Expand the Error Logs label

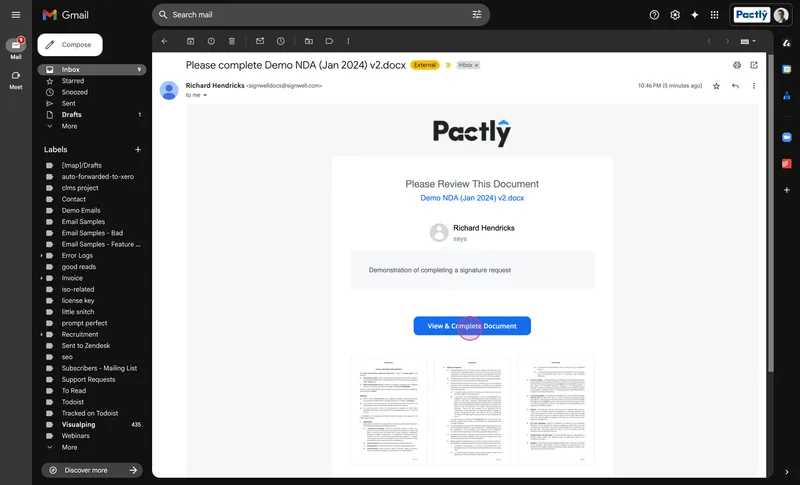click(41, 256)
